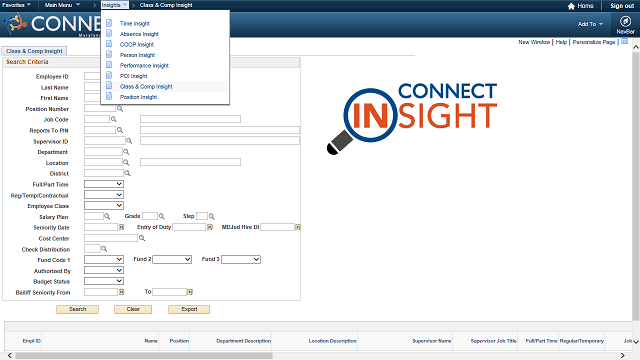640x360 pixels.
Task: Click the vertical scrollbar thumb
Action: click(636, 186)
